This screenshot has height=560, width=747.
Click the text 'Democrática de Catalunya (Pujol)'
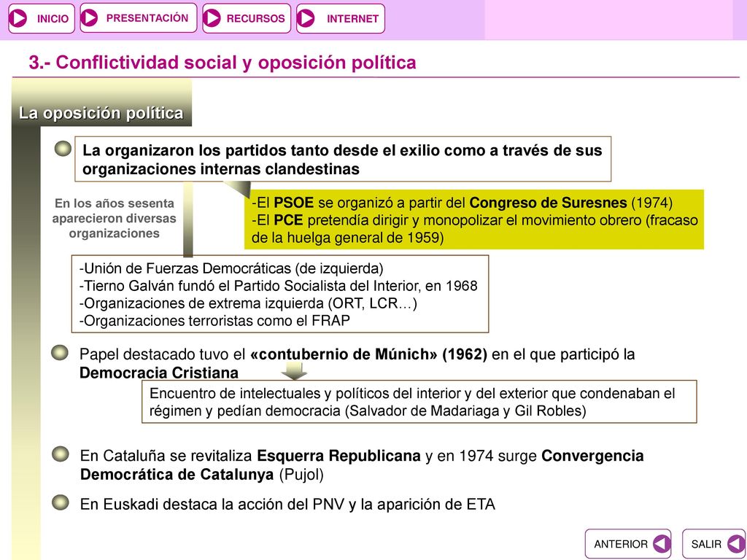pos(202,474)
